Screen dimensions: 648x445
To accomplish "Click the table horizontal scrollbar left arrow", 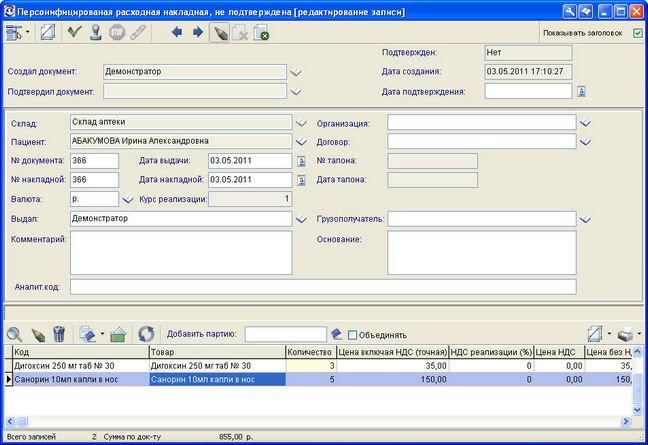I will 10,422.
